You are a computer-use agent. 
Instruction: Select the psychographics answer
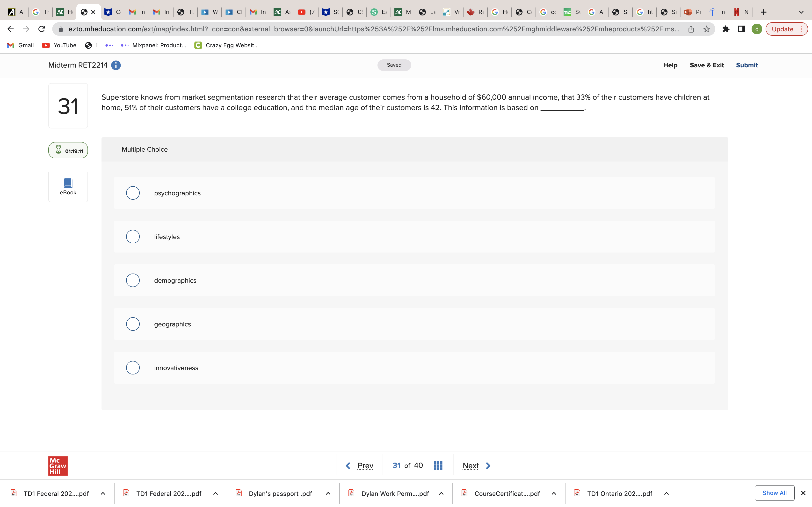tap(133, 193)
